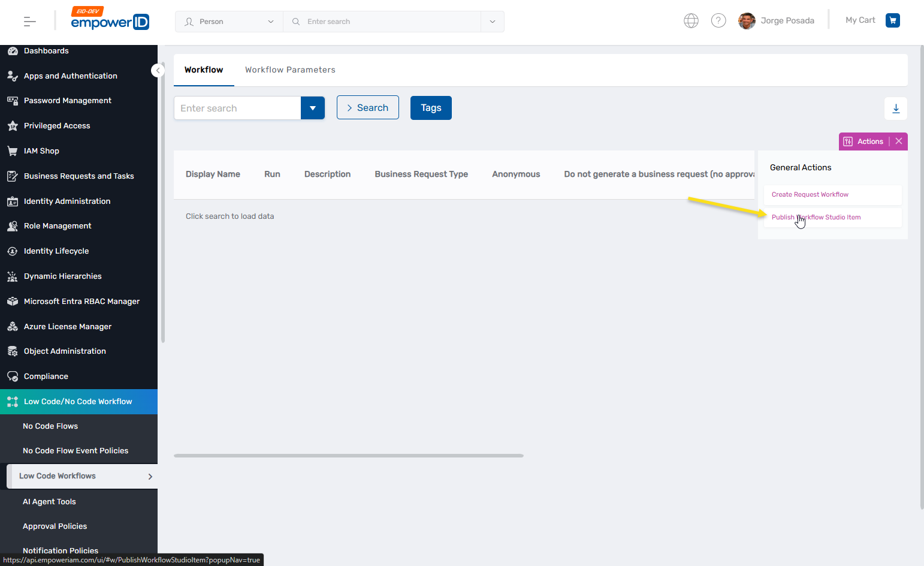Viewport: 924px width, 566px height.
Task: Click the Publish Workflow Studio Item link
Action: tap(816, 217)
